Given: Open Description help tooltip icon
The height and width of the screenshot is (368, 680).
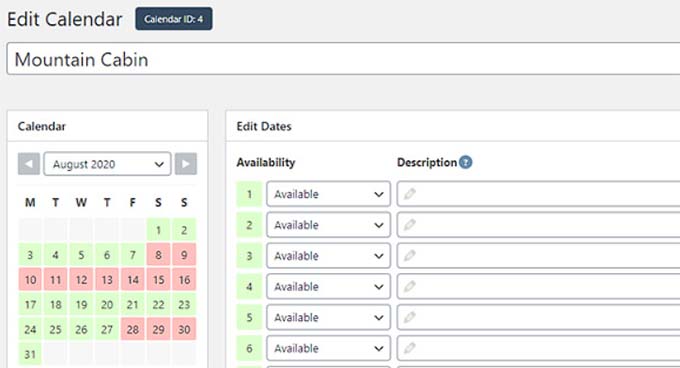Looking at the screenshot, I should click(465, 163).
